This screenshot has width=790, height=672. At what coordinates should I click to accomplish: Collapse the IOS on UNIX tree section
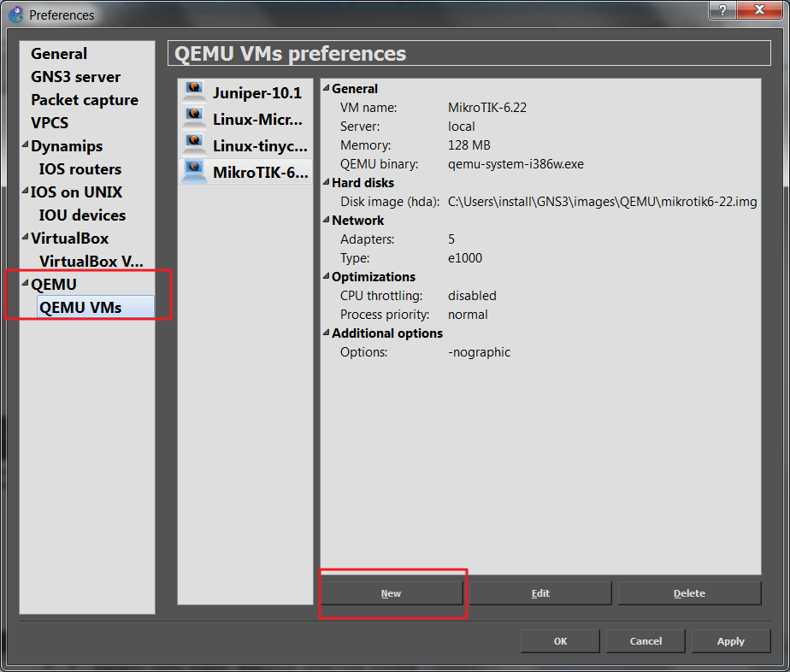point(25,191)
